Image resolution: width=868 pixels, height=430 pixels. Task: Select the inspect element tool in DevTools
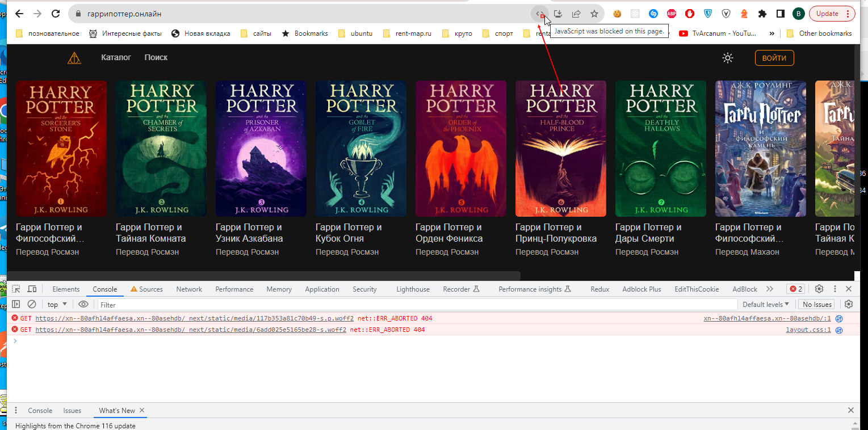16,289
